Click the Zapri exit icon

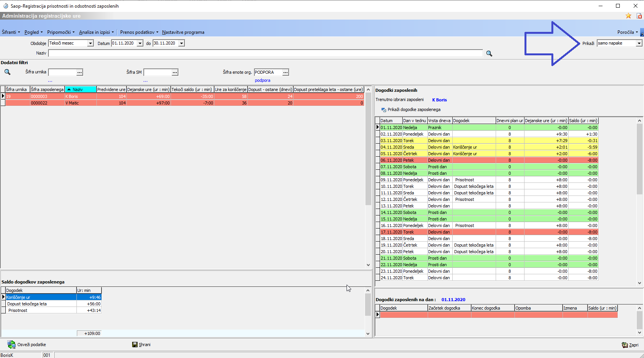[625, 345]
